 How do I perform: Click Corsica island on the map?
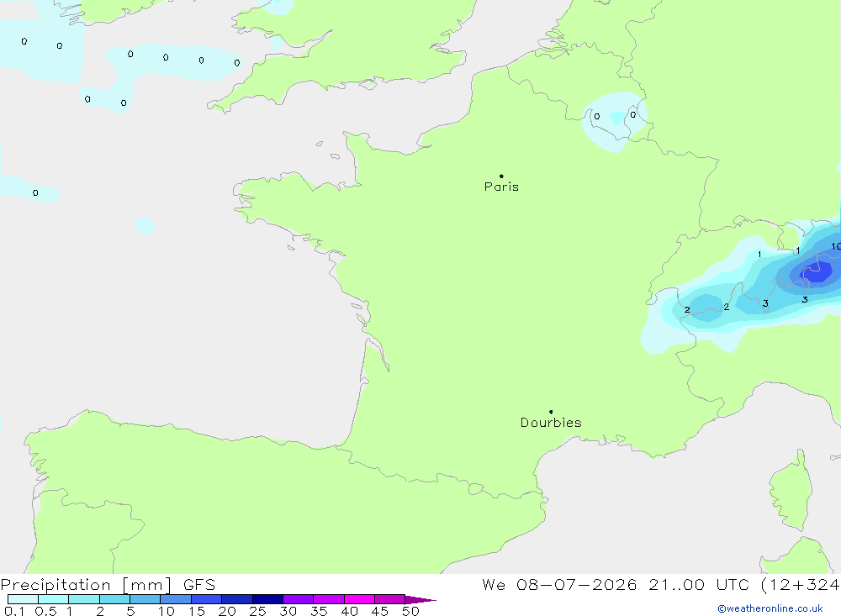[x=791, y=492]
